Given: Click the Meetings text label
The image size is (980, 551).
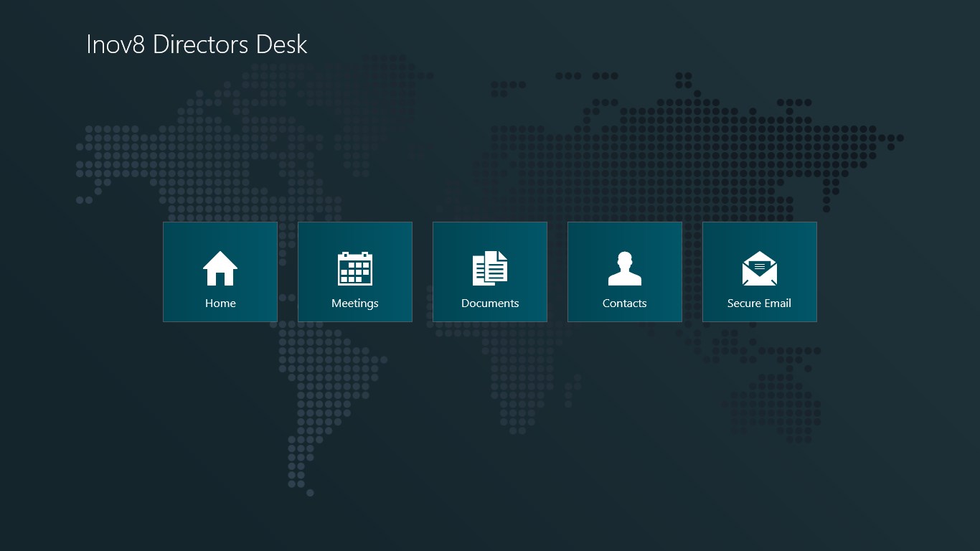Looking at the screenshot, I should 355,303.
